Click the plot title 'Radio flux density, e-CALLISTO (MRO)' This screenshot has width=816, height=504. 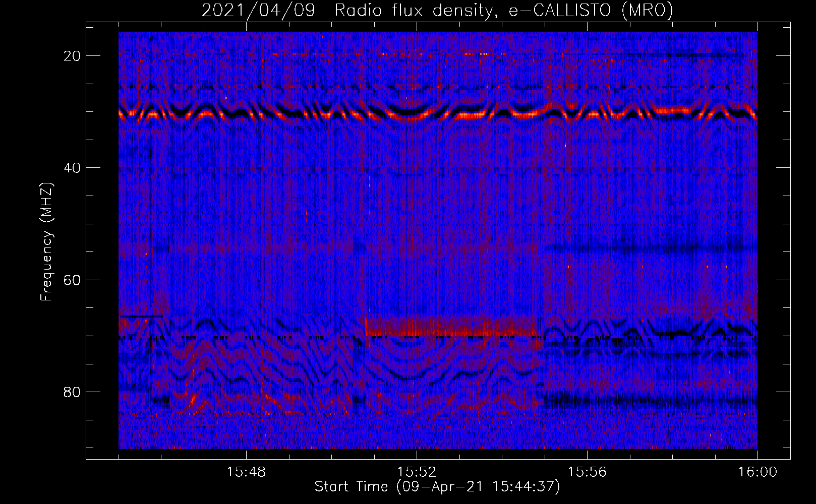[x=503, y=10]
